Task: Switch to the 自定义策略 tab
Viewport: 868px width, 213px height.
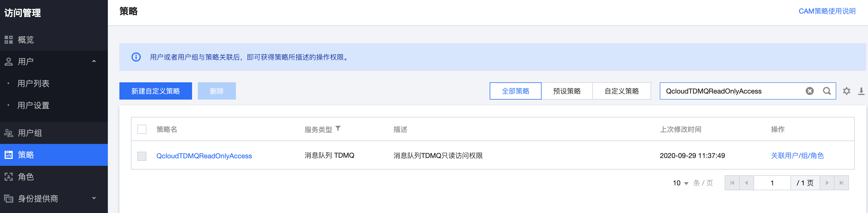Action: [621, 91]
